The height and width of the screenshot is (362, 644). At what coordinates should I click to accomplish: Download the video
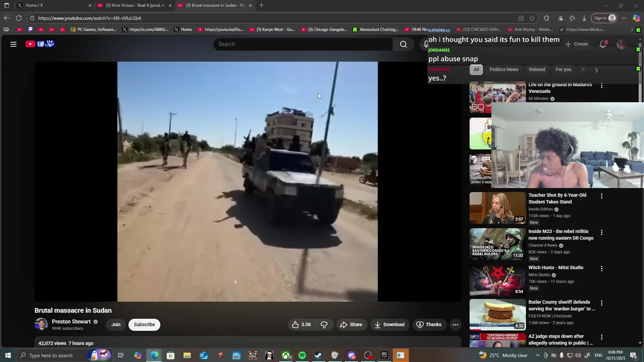(389, 325)
